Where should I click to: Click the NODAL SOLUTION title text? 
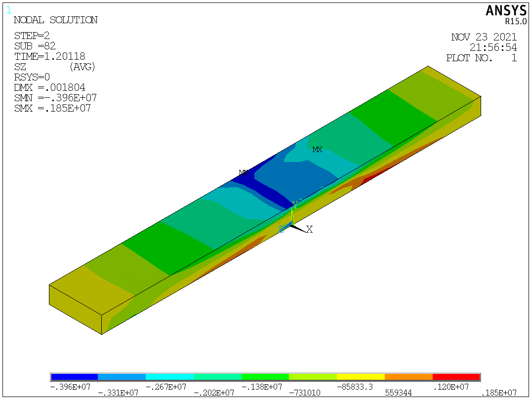pos(55,20)
